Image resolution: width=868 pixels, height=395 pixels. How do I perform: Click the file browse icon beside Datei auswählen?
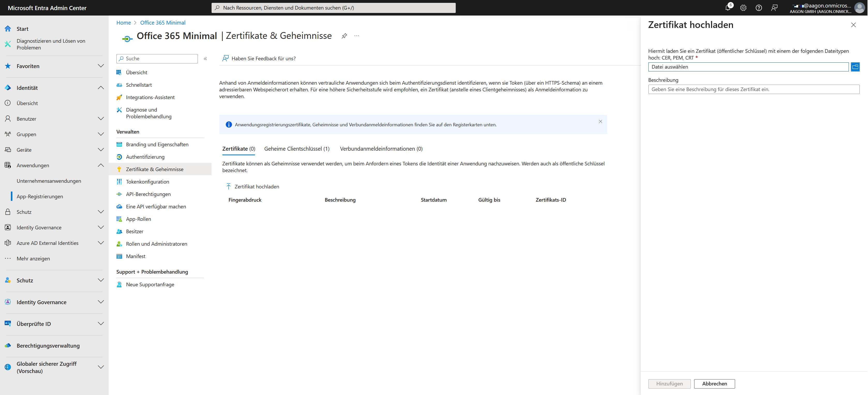coord(856,67)
